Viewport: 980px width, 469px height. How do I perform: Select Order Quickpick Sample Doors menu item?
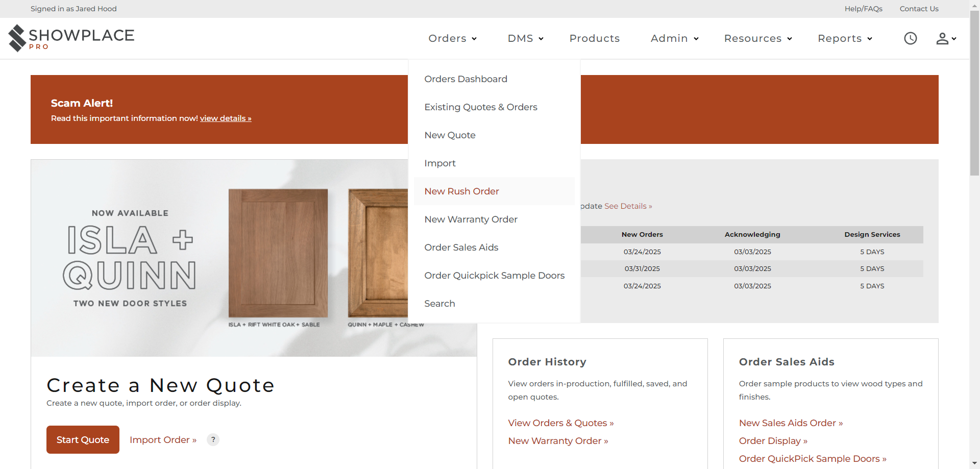tap(494, 275)
